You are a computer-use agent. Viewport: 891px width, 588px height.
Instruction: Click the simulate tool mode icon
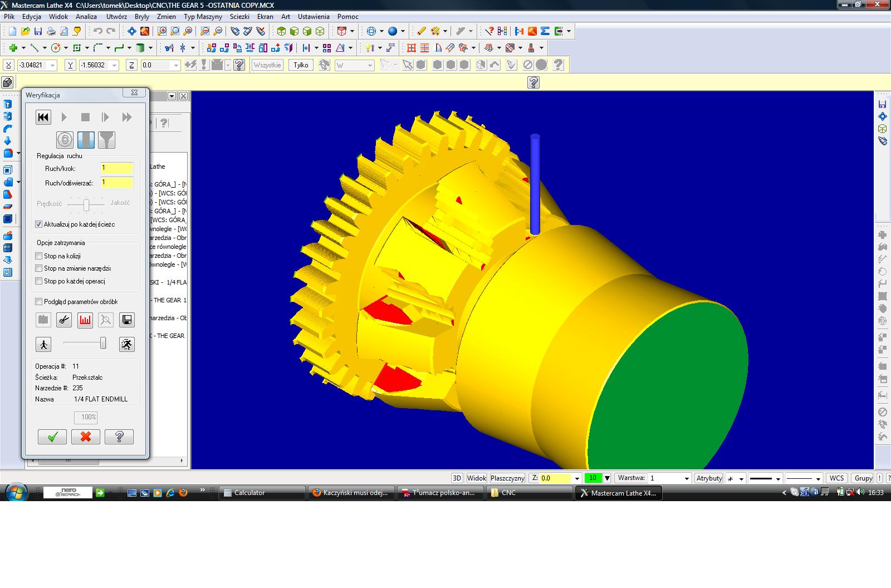(x=86, y=140)
